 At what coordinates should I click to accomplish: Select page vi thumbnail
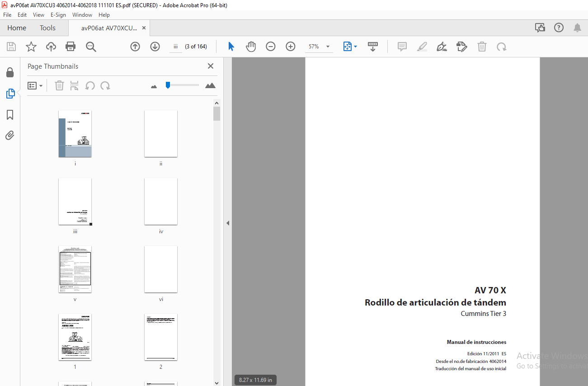(161, 269)
